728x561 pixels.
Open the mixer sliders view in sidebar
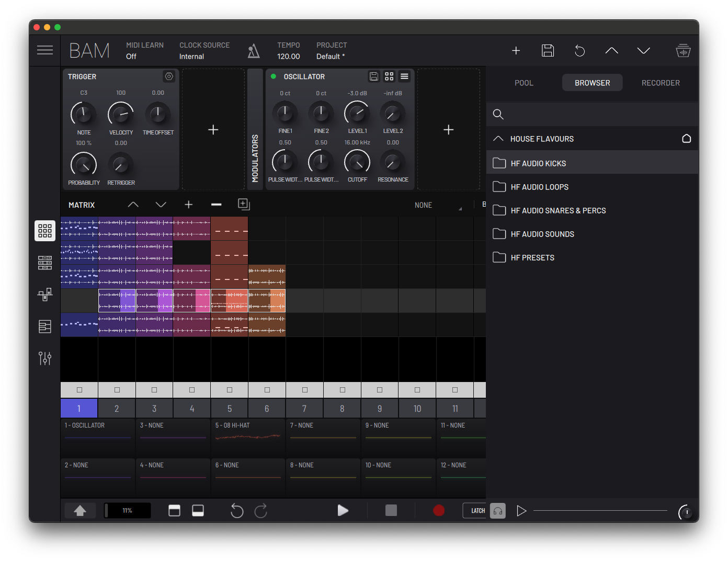coord(45,358)
